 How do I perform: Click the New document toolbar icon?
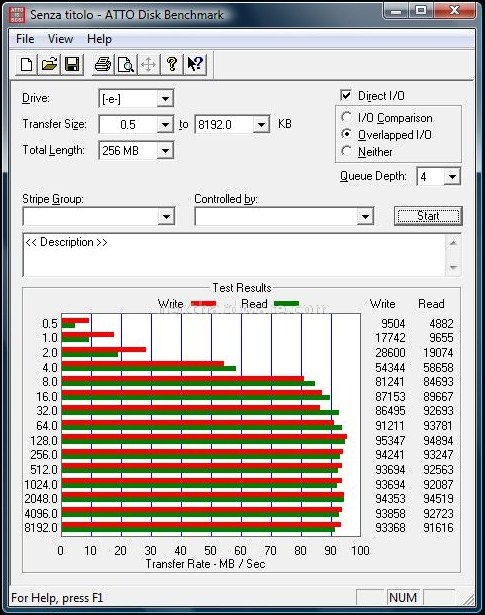point(26,64)
